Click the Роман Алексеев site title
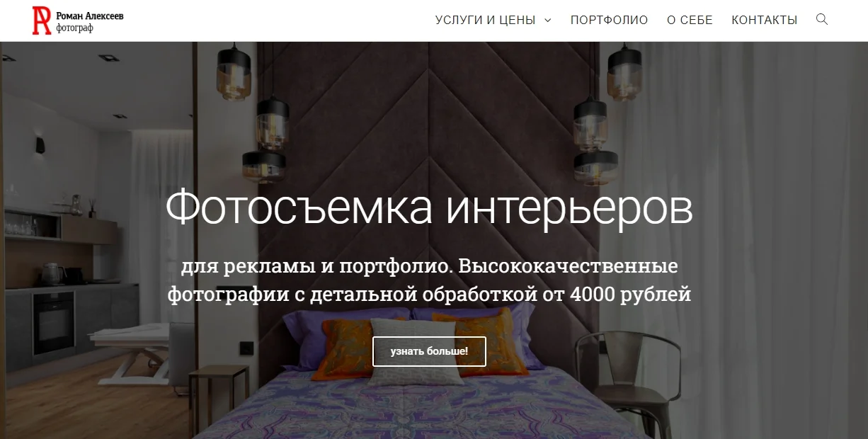 click(89, 16)
